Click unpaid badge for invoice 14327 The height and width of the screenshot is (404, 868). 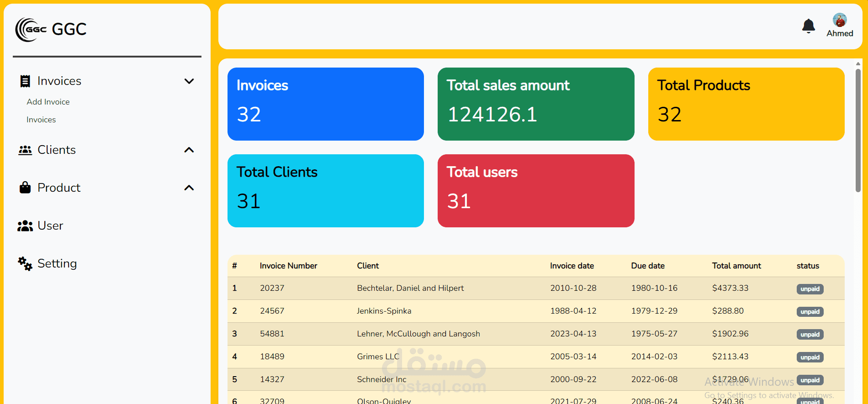click(810, 380)
